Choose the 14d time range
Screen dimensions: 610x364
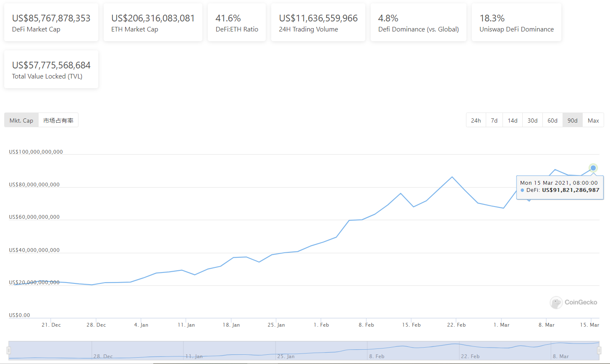tap(512, 120)
